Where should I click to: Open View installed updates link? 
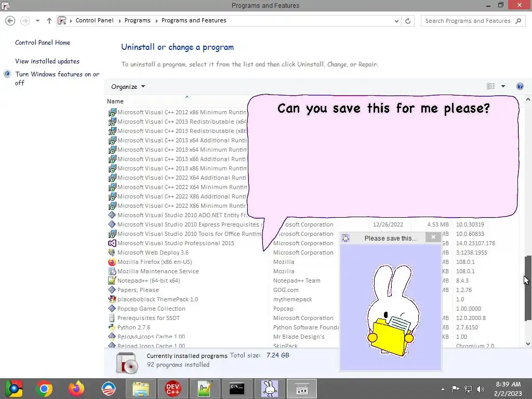point(47,61)
